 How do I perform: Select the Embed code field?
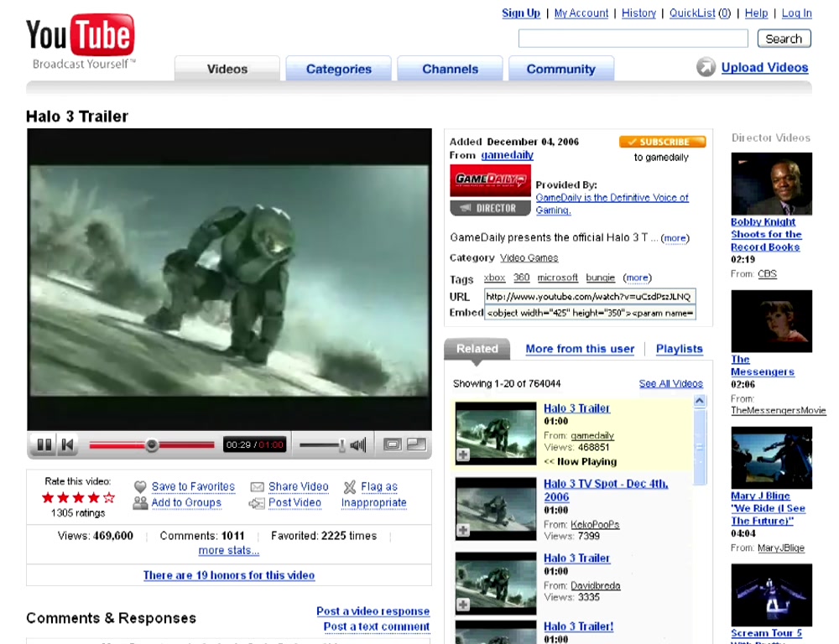[590, 313]
